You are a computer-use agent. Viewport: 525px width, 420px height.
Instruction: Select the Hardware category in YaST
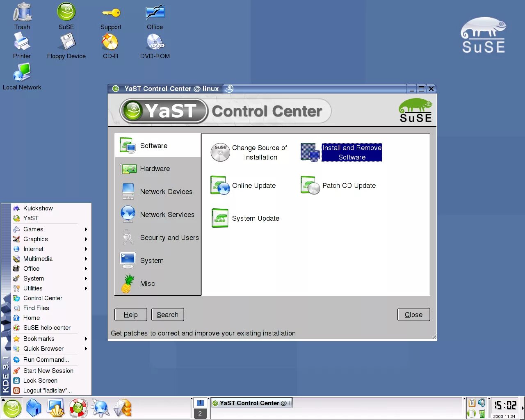158,169
